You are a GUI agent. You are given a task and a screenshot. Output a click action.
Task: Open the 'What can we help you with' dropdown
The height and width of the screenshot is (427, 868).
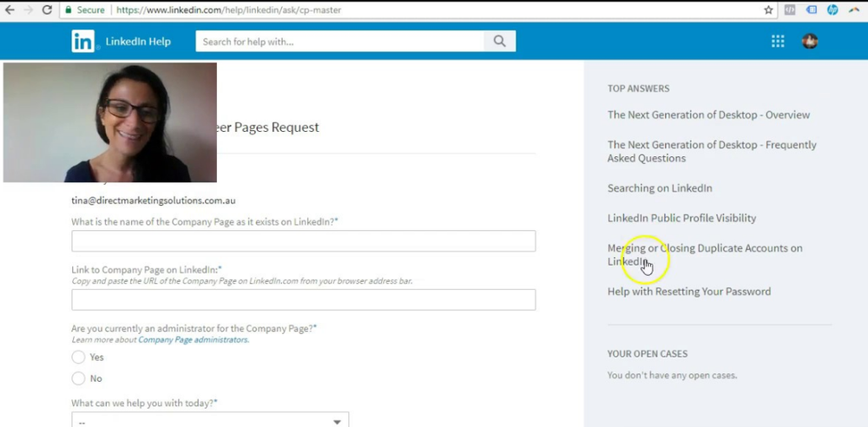coord(210,420)
